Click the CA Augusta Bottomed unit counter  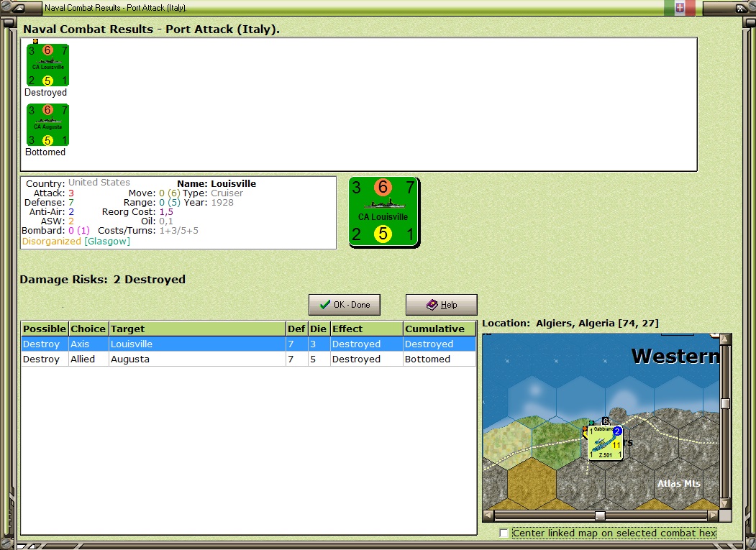[47, 125]
